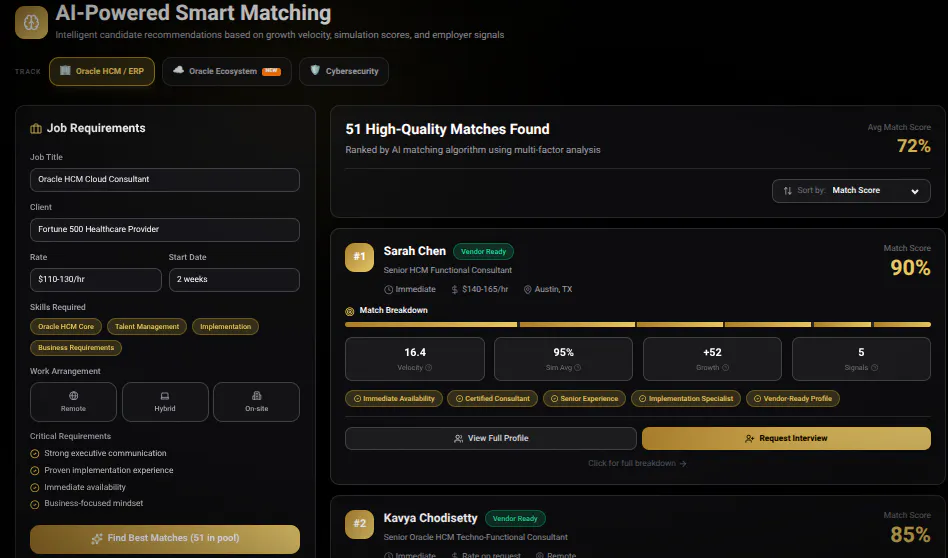Image resolution: width=948 pixels, height=558 pixels.
Task: Click the Certified Consultant tag
Action: click(x=492, y=399)
